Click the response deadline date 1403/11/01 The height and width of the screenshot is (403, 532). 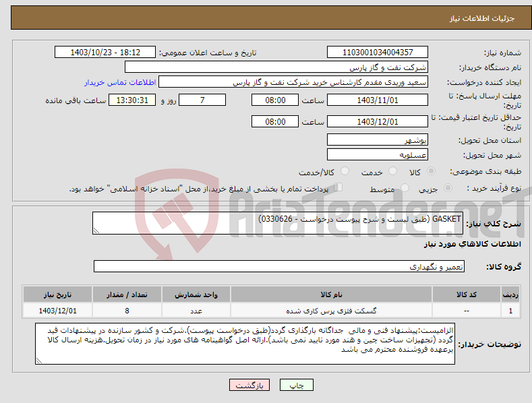[x=378, y=100]
